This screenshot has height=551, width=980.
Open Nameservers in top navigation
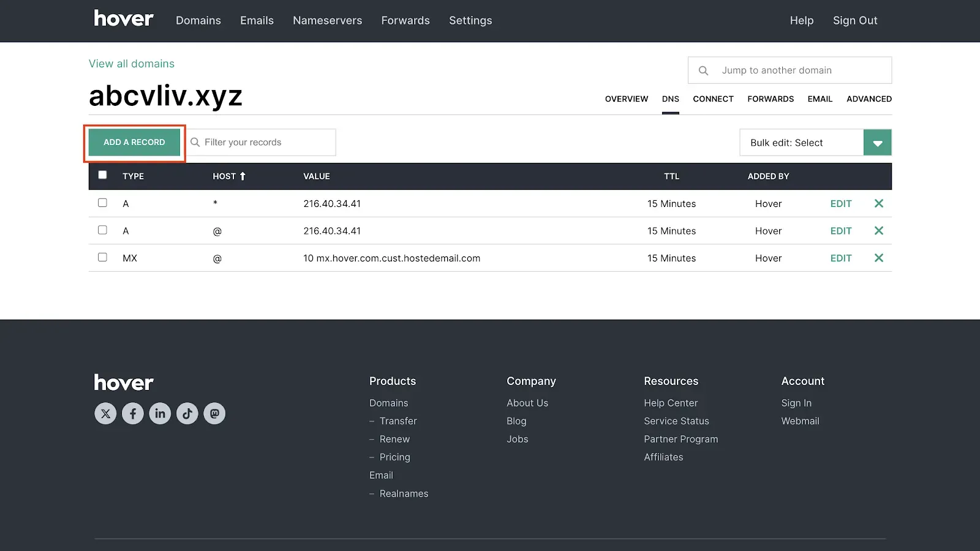tap(328, 20)
